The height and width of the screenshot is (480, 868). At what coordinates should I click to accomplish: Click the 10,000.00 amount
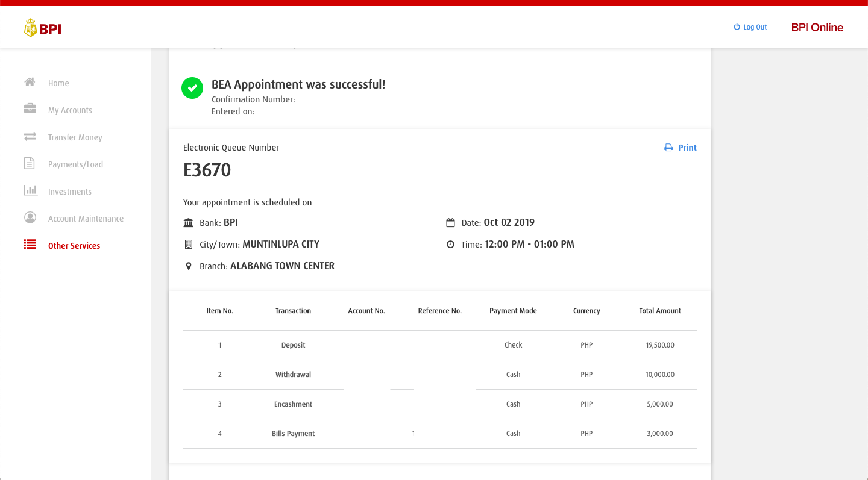pos(660,375)
